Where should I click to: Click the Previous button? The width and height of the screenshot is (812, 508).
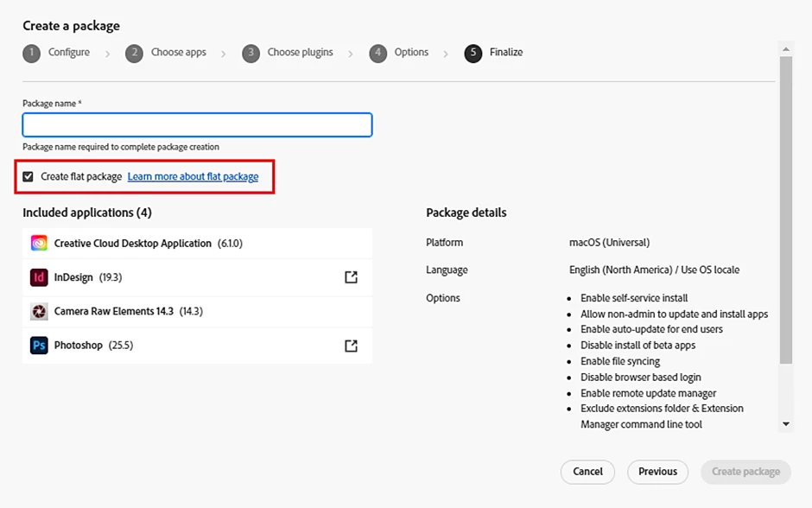(657, 472)
